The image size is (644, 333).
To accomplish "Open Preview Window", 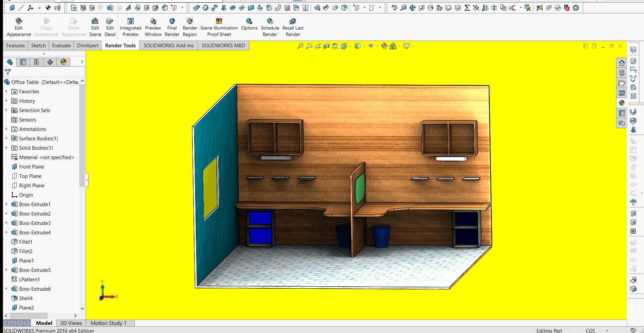I will 153,27.
